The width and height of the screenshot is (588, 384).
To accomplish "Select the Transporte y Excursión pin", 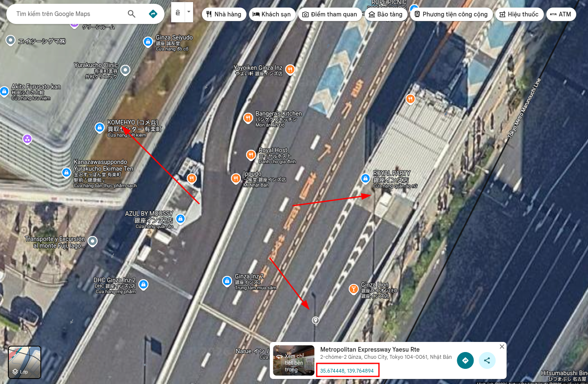I will pyautogui.click(x=93, y=241).
